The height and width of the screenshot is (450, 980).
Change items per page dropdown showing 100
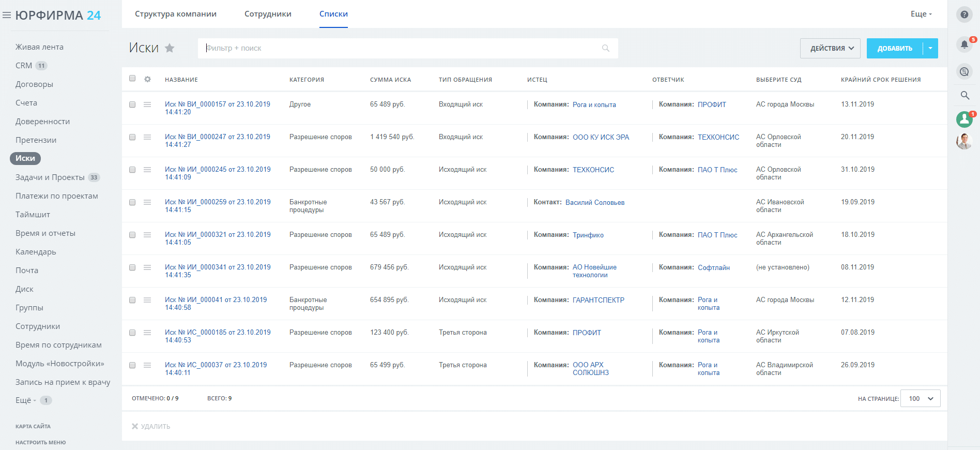coord(920,399)
